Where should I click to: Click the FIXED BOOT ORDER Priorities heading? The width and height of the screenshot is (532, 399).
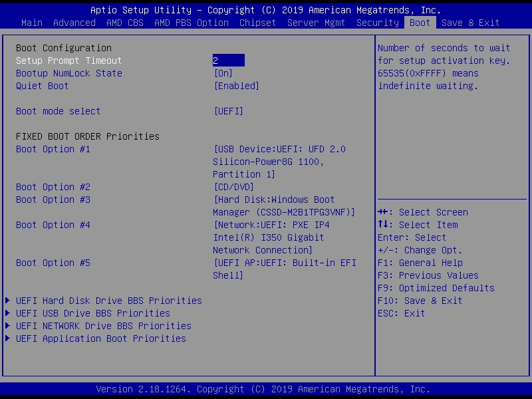pos(88,136)
